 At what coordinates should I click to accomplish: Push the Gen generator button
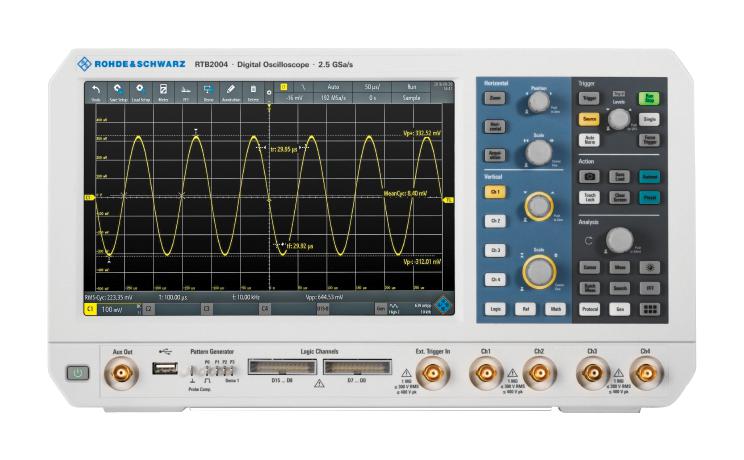620,310
